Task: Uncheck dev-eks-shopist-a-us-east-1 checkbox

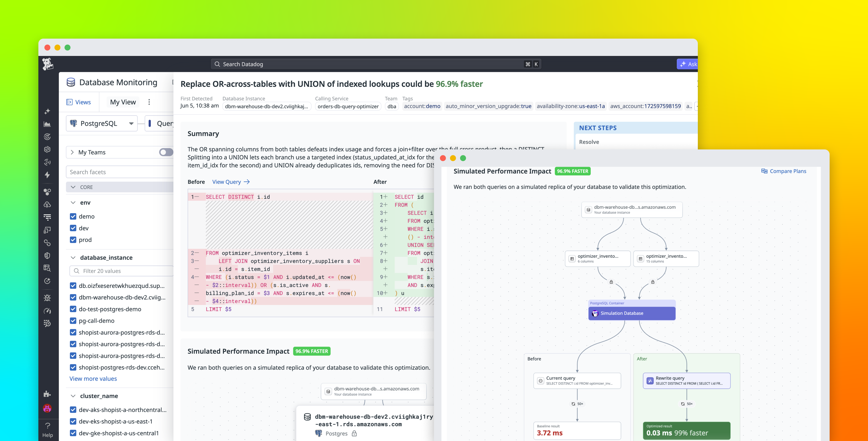Action: pos(73,421)
